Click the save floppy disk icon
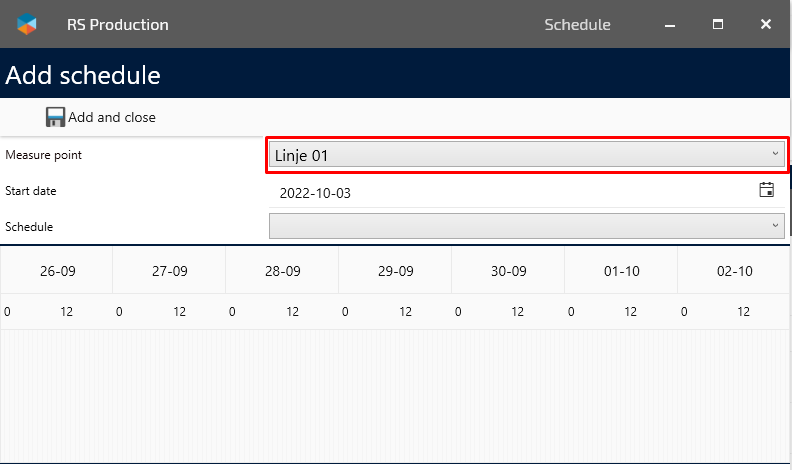Screen dimensions: 792x470 tap(55, 117)
